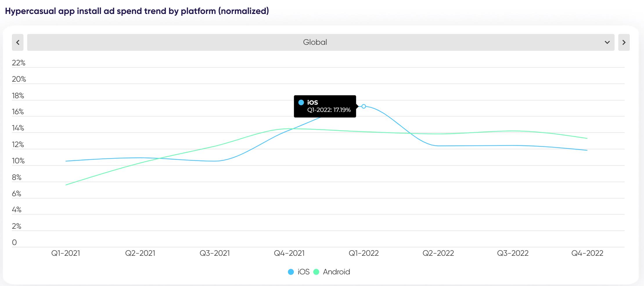Click the 22% y-axis label
Viewport: 644px width, 286px height.
19,63
